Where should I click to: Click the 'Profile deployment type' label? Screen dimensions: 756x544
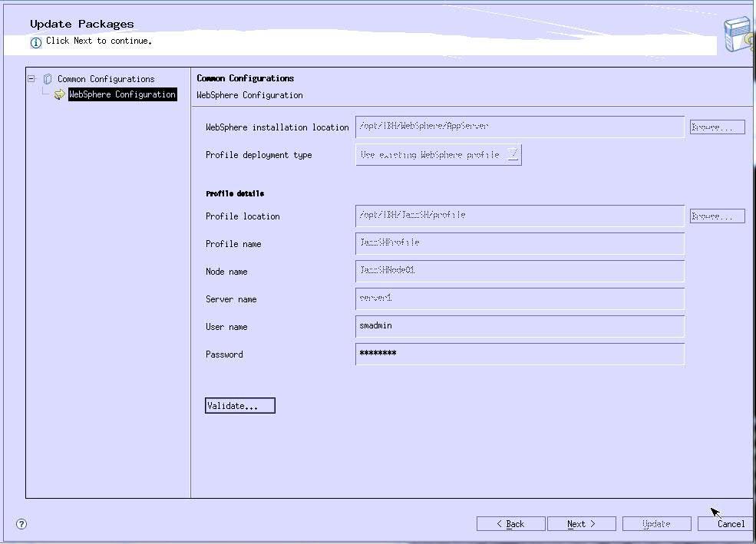coord(259,155)
